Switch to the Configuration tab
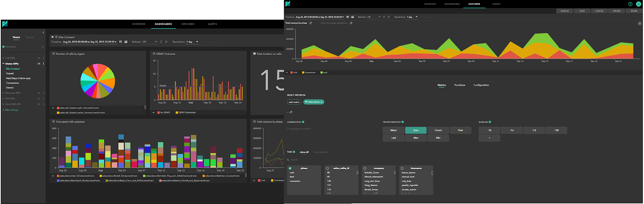The image size is (644, 204). click(x=481, y=85)
